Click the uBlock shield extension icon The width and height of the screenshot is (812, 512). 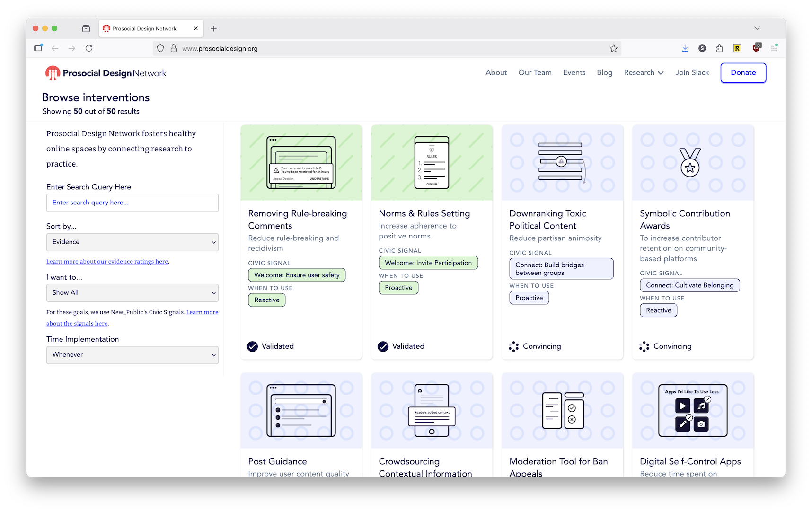(x=756, y=48)
